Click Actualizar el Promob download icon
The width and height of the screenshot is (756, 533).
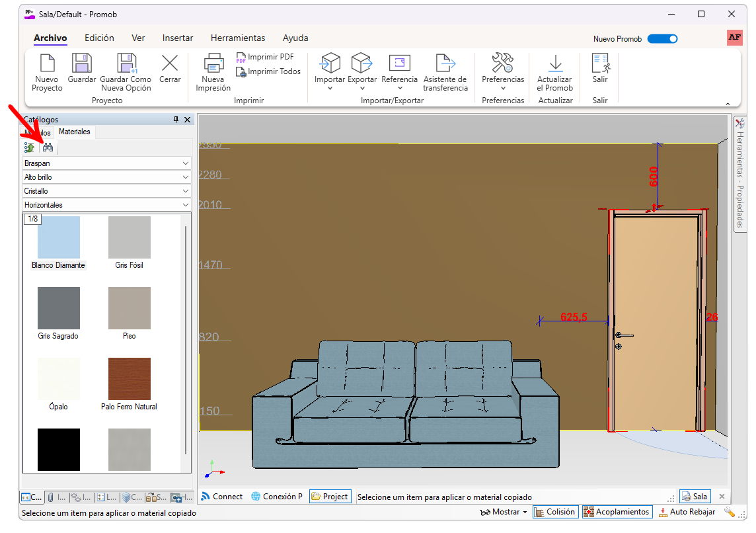pyautogui.click(x=554, y=63)
